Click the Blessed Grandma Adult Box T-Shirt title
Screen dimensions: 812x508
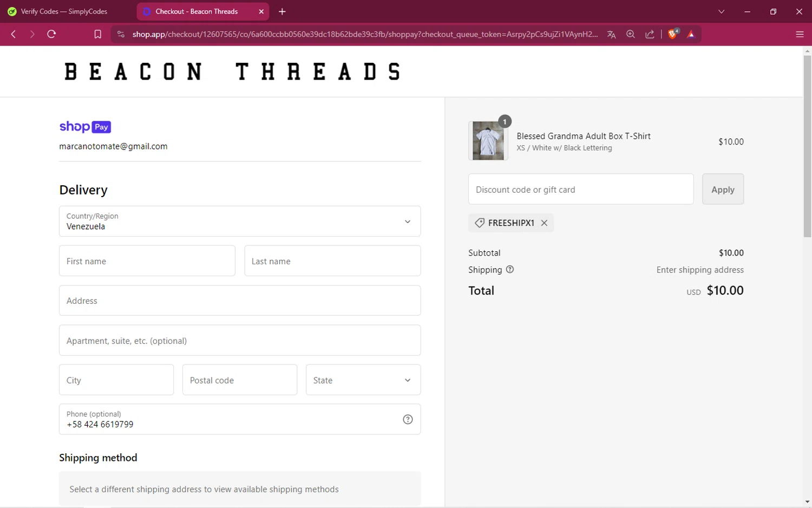coord(584,136)
